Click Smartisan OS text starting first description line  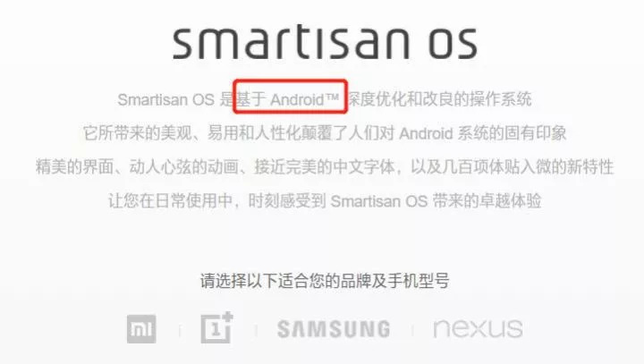tap(166, 99)
